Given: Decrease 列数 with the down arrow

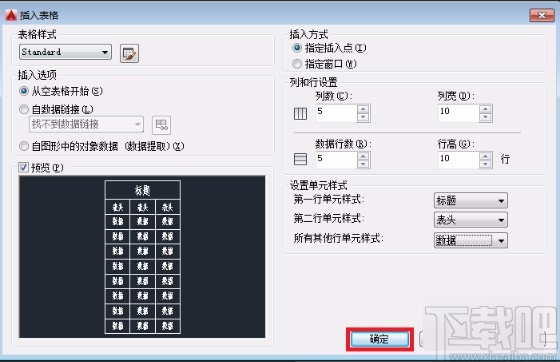Looking at the screenshot, I should pos(363,117).
